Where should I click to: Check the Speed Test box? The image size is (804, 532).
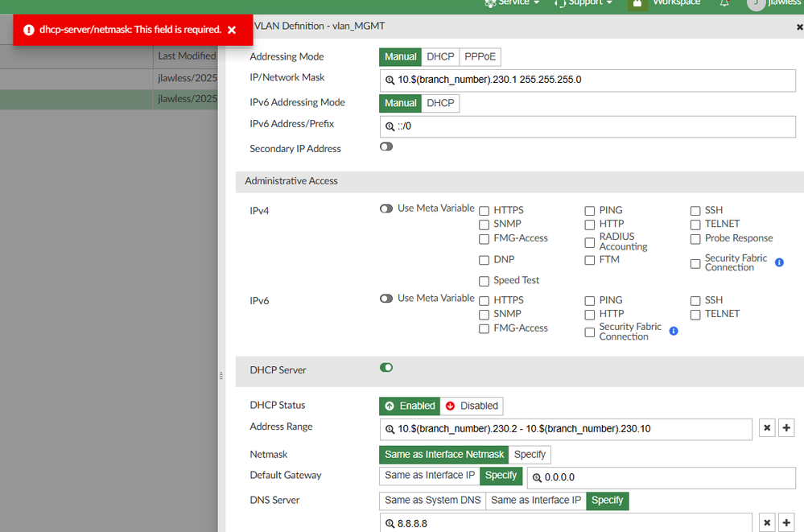pyautogui.click(x=484, y=281)
